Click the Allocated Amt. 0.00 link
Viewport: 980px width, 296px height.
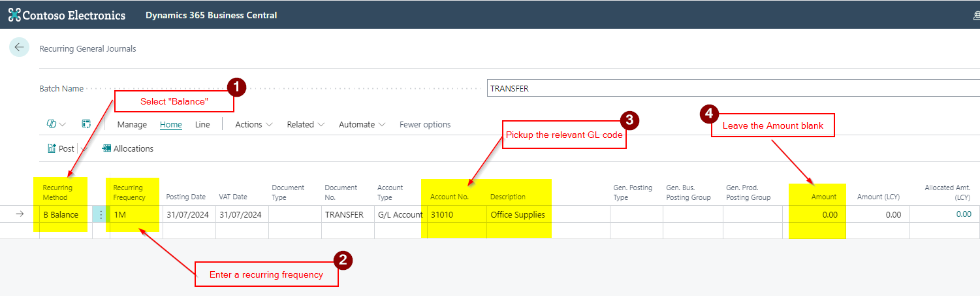963,214
